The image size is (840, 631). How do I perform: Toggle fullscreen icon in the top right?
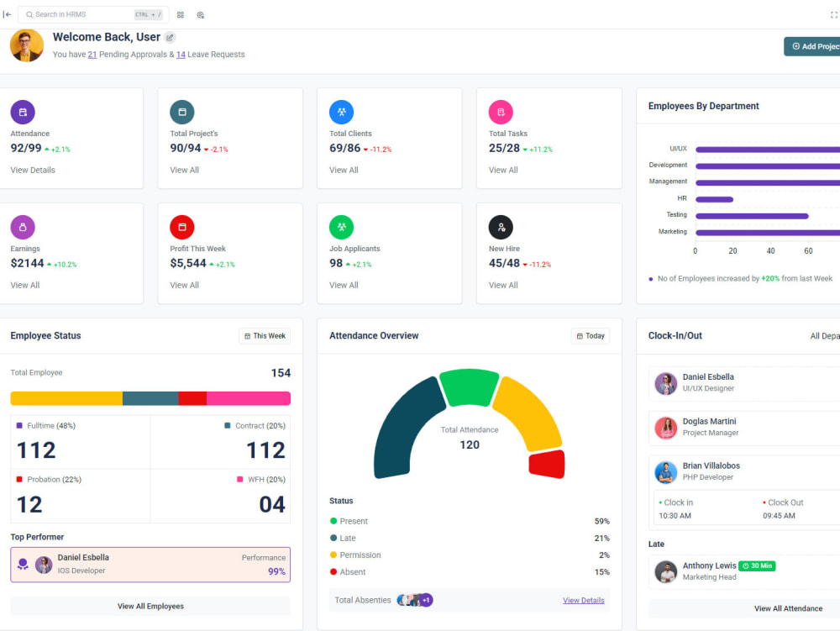[834, 15]
